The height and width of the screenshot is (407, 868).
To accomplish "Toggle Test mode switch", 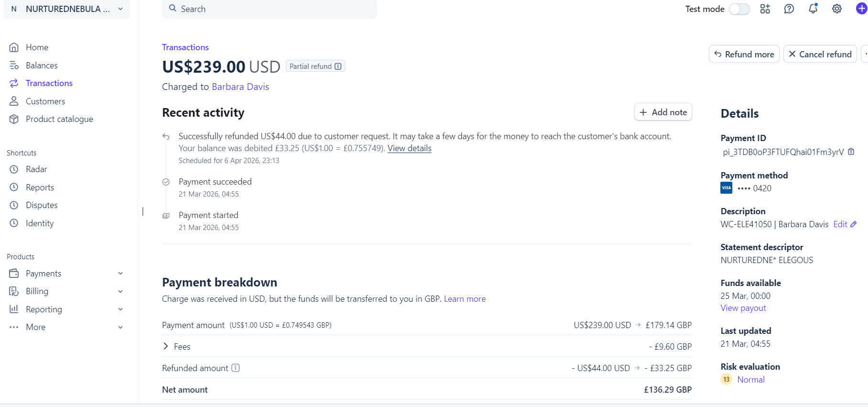I will point(739,9).
